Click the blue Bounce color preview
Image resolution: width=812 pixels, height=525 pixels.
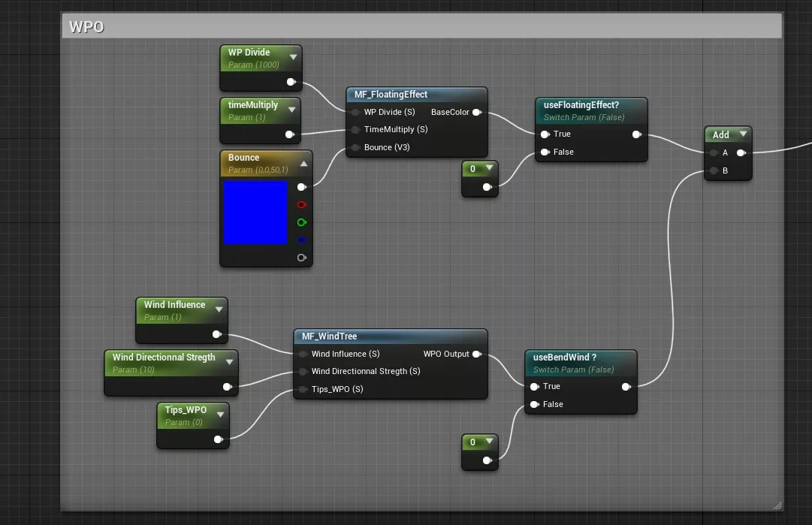pos(255,212)
